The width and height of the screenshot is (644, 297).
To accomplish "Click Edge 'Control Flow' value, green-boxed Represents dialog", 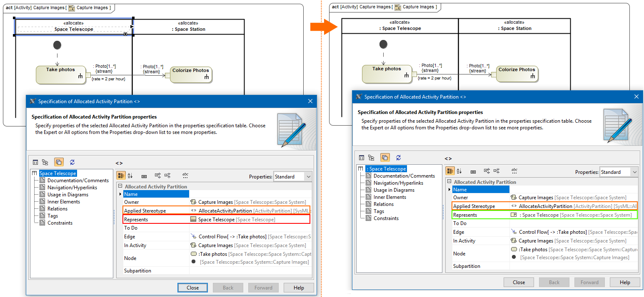I will click(x=574, y=232).
